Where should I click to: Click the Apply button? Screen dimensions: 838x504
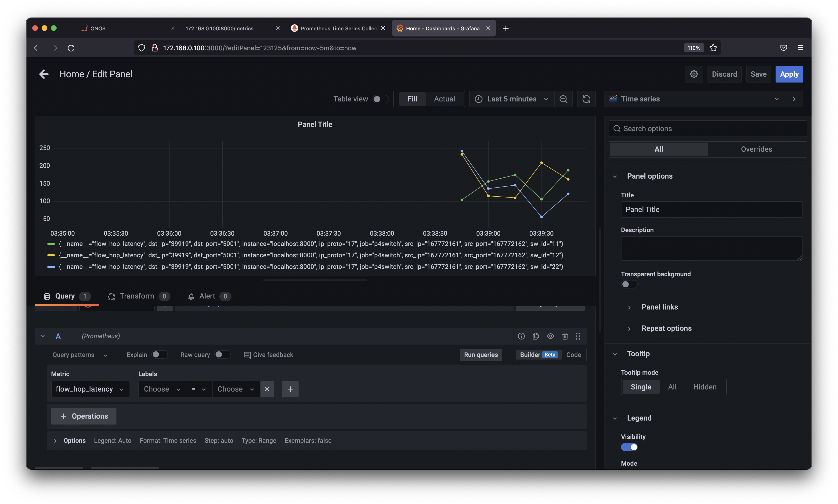(x=789, y=74)
